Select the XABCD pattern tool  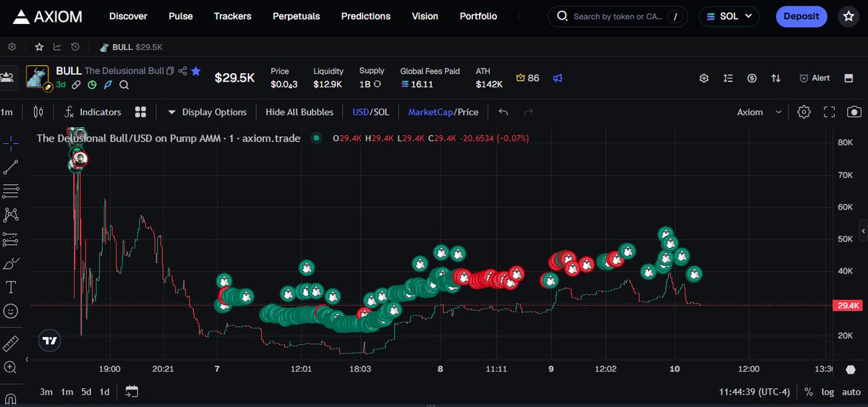(11, 215)
